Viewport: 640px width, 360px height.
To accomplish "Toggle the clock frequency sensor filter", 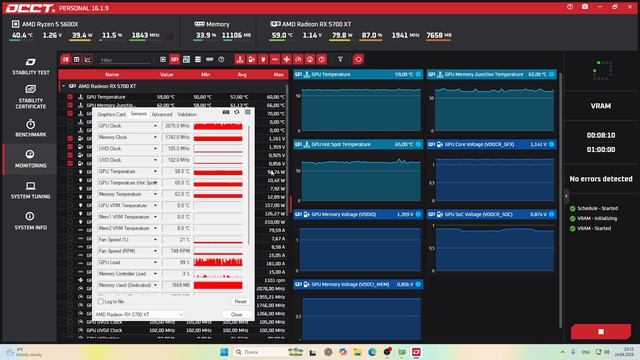I will [x=298, y=60].
